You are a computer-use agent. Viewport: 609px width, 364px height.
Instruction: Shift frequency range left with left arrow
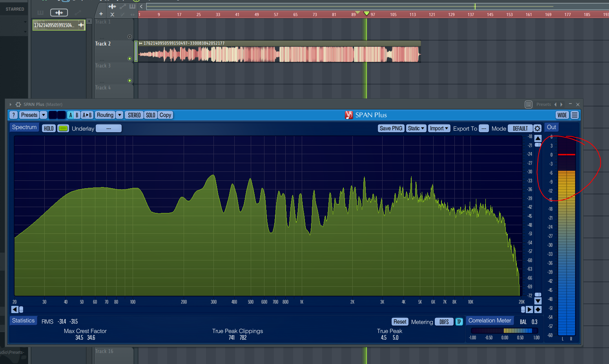click(15, 309)
